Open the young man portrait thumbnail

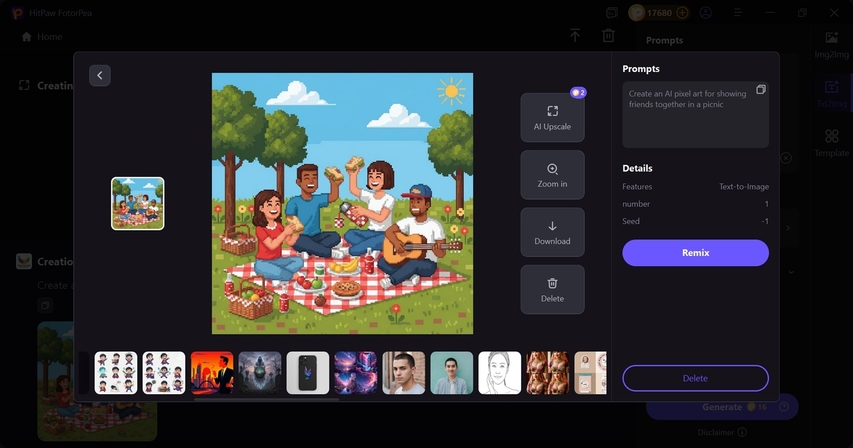click(x=404, y=373)
